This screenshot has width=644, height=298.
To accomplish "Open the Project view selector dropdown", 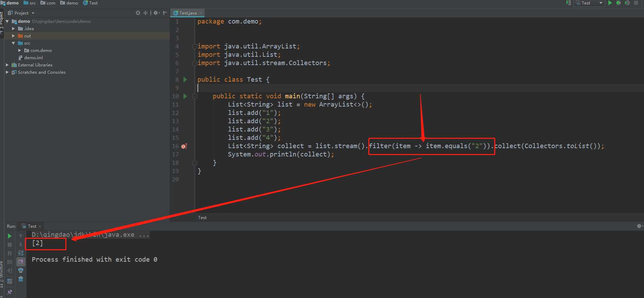I will tap(21, 13).
